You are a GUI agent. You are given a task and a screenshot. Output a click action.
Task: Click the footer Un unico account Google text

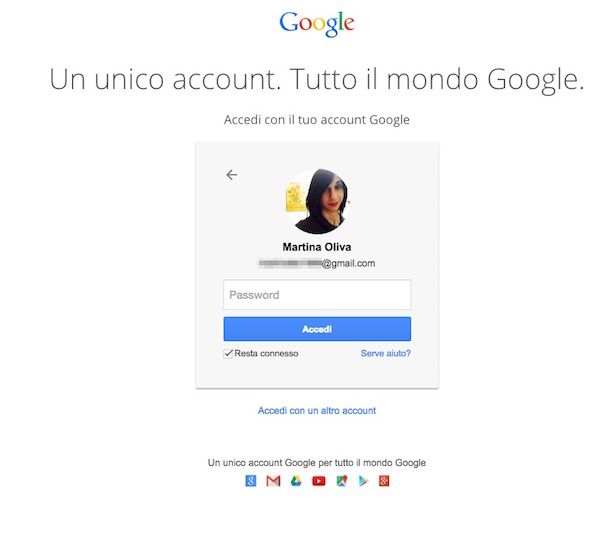coord(317,462)
